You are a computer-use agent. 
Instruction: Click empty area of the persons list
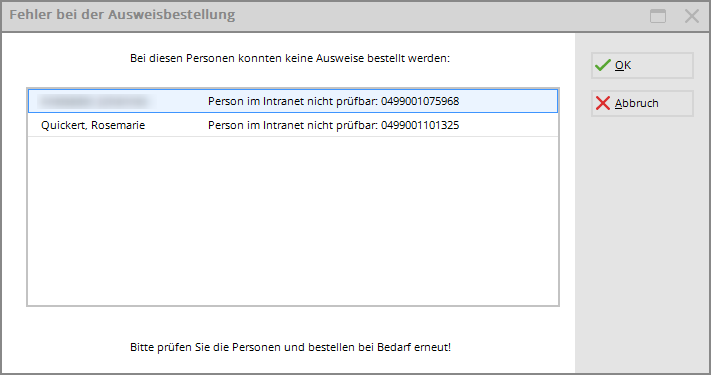(293, 221)
